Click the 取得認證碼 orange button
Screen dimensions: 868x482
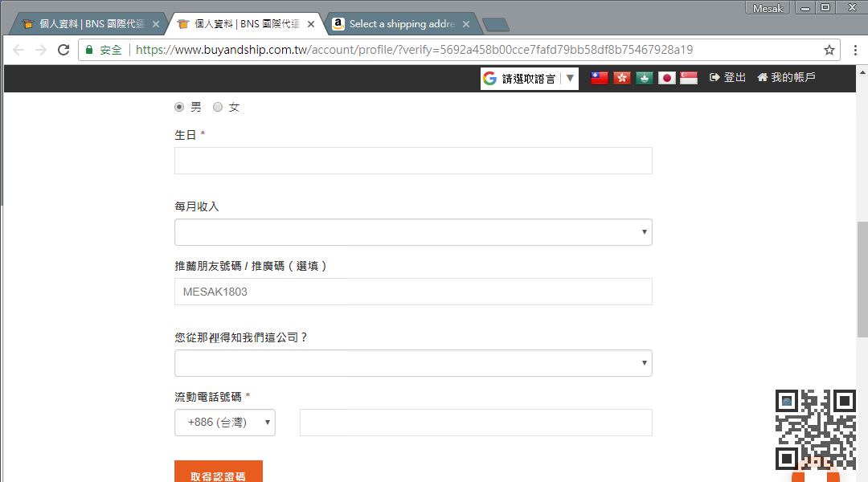[219, 474]
